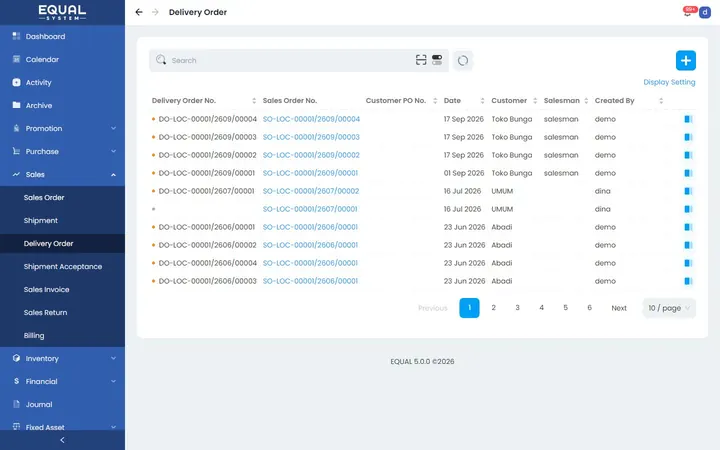Sort by Salesman column arrows
Screen dimensions: 720x450
586,101
